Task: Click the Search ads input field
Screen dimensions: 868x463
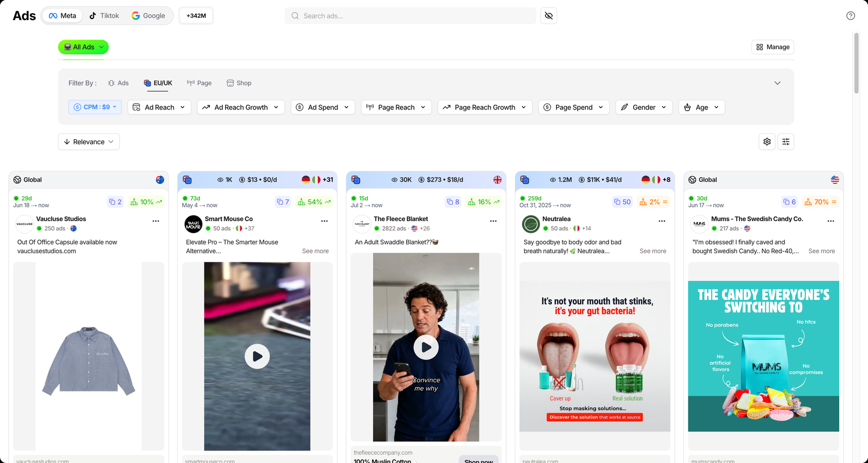Action: click(x=410, y=16)
